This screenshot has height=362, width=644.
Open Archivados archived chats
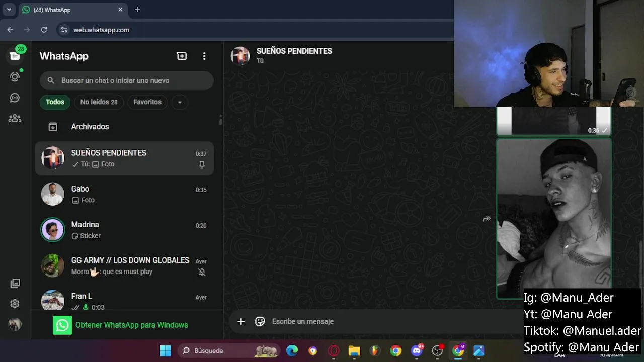point(124,127)
